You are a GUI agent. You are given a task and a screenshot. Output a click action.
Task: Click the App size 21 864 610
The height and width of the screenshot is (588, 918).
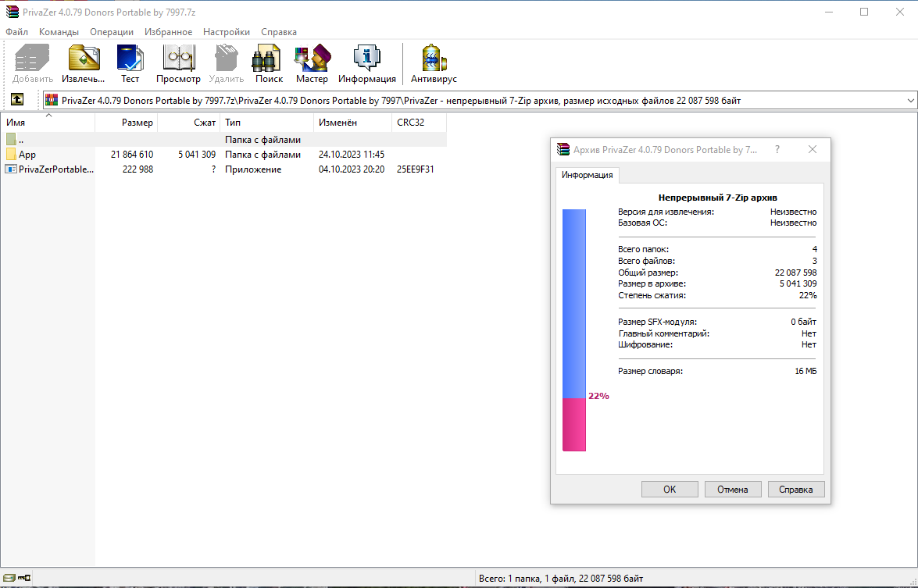coord(132,155)
